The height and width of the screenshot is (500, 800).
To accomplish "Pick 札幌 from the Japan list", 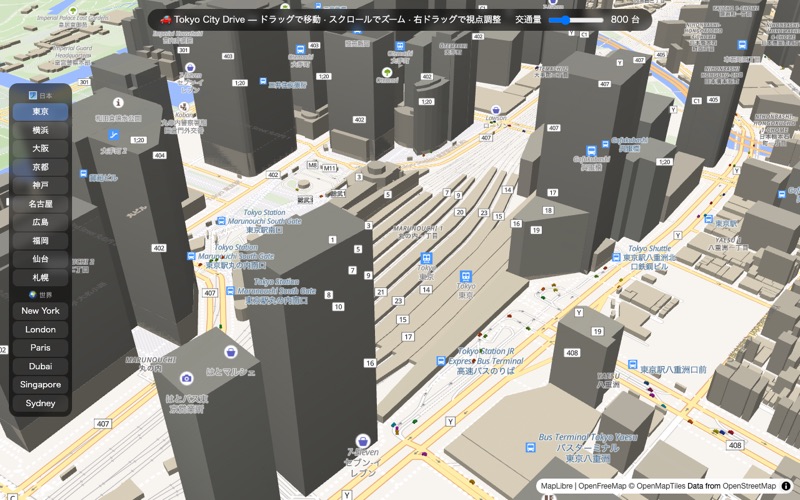I will pyautogui.click(x=40, y=278).
